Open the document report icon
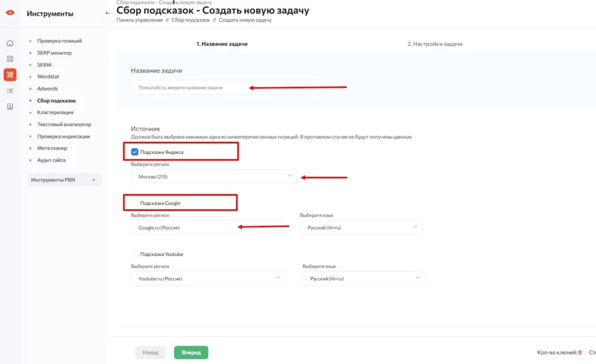 10,106
